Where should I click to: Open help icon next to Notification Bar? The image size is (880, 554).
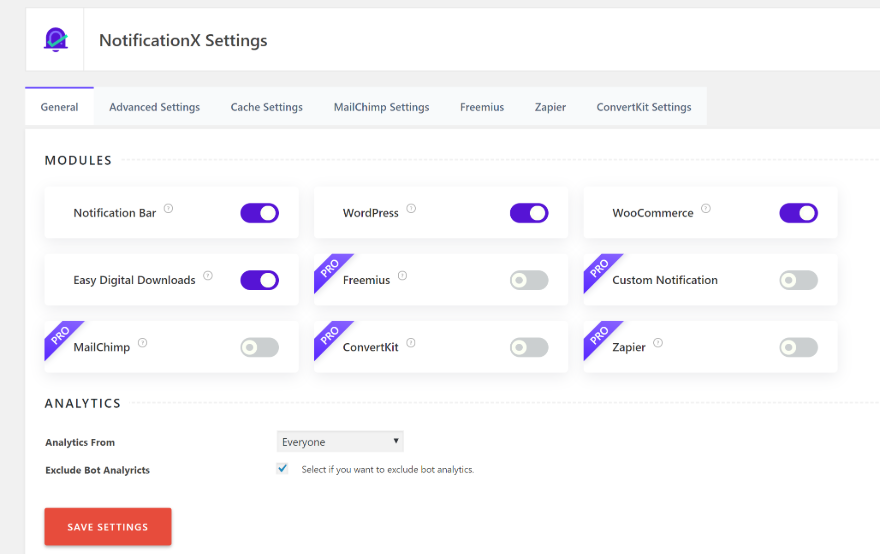[168, 209]
